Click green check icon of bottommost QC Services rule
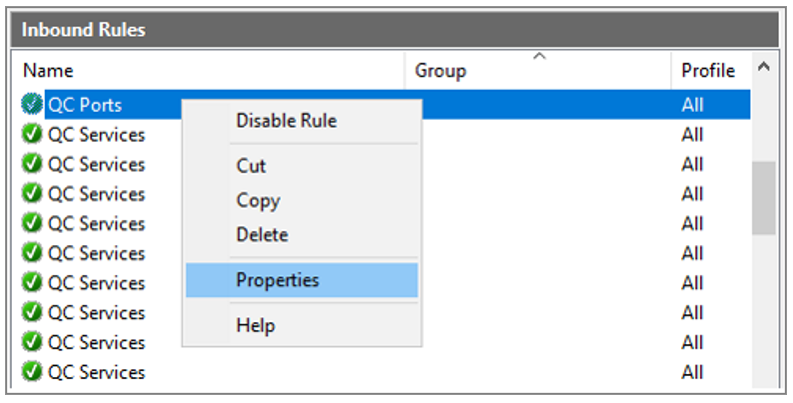The height and width of the screenshot is (403, 793). [x=32, y=372]
